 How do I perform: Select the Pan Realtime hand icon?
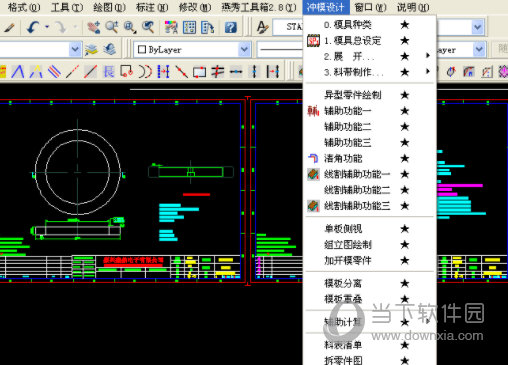coord(94,27)
